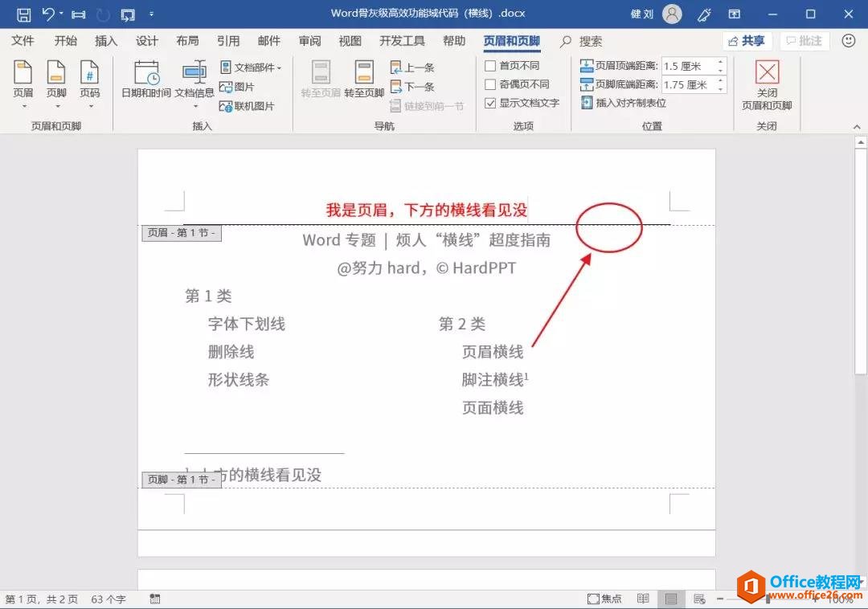Increase the 页眉顶端距离 spinner value
This screenshot has width=868, height=609.
(x=720, y=63)
